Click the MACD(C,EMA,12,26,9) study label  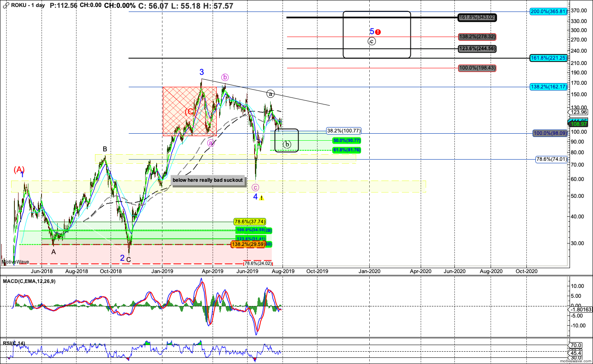[x=29, y=281]
